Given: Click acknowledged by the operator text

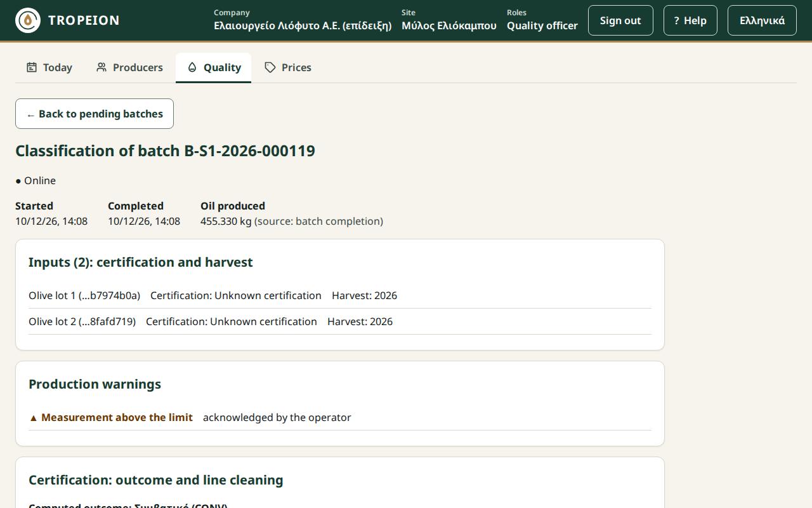Looking at the screenshot, I should [277, 417].
